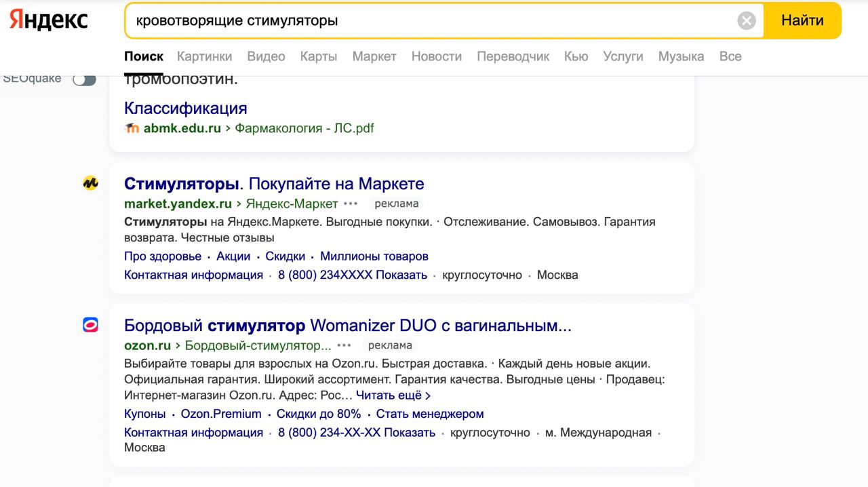
Task: Click the Yandex Market favicon icon
Action: [90, 182]
